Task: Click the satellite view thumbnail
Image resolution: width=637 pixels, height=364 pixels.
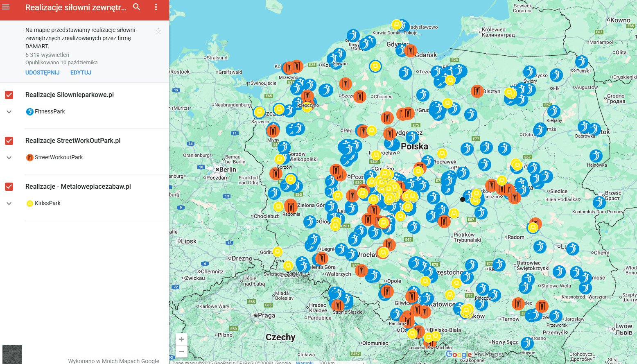Action: (12, 354)
